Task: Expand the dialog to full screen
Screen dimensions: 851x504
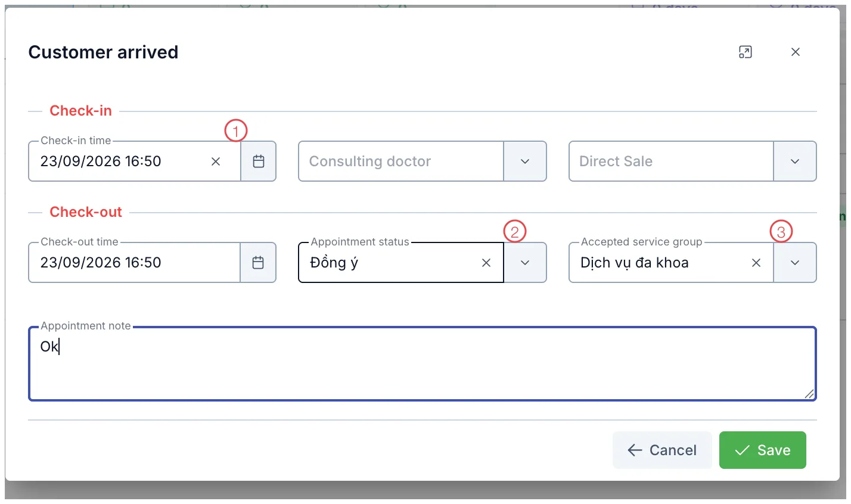Action: pyautogui.click(x=746, y=52)
